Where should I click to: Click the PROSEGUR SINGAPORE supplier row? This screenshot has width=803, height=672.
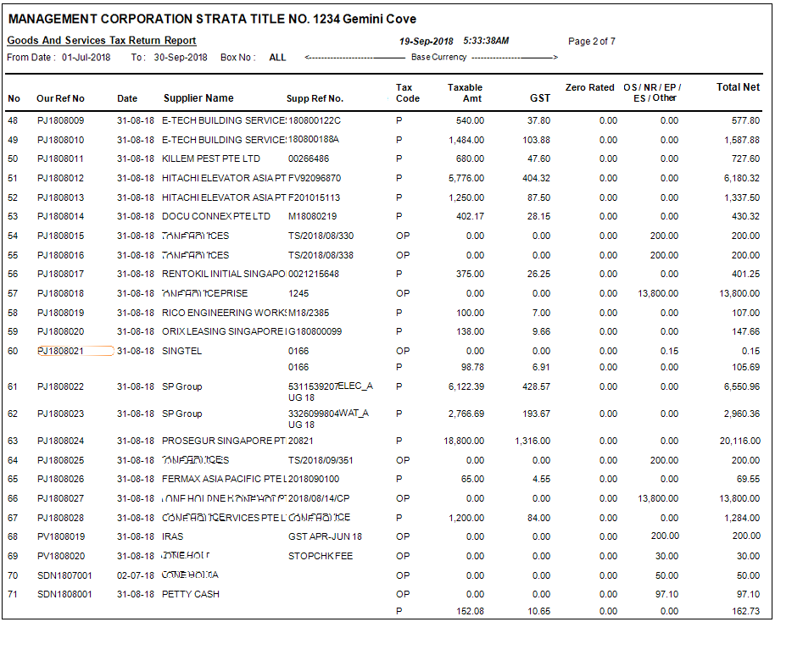tap(223, 441)
